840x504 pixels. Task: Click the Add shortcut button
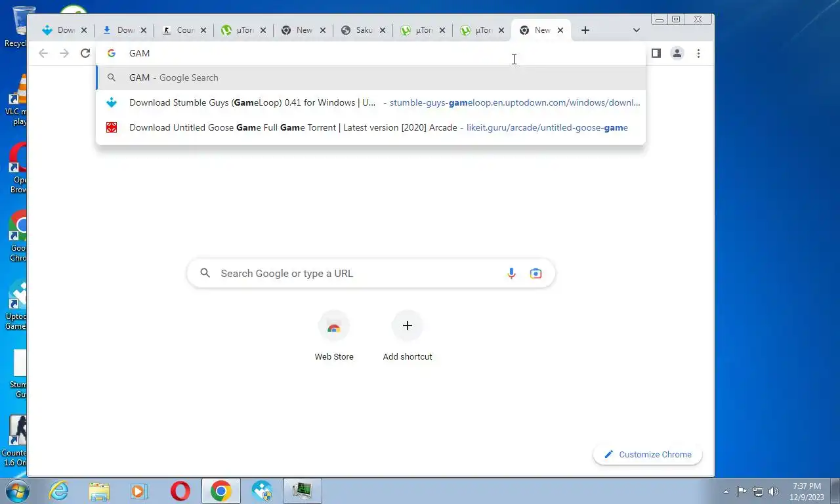pos(408,336)
